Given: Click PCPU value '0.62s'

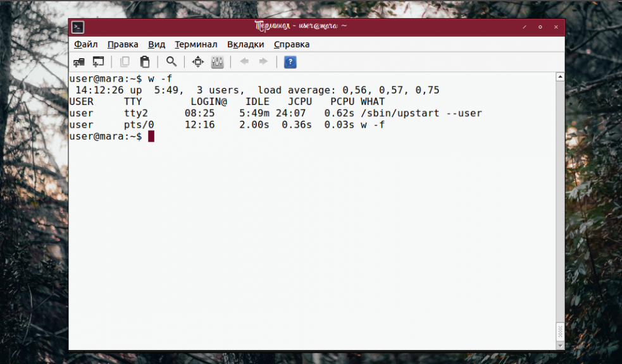Looking at the screenshot, I should tap(339, 113).
